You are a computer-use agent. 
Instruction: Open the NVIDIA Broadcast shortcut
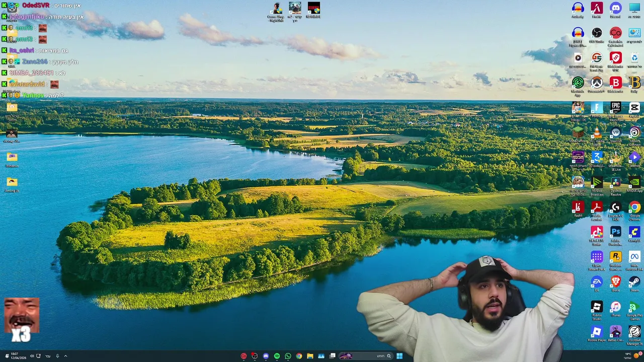click(597, 183)
